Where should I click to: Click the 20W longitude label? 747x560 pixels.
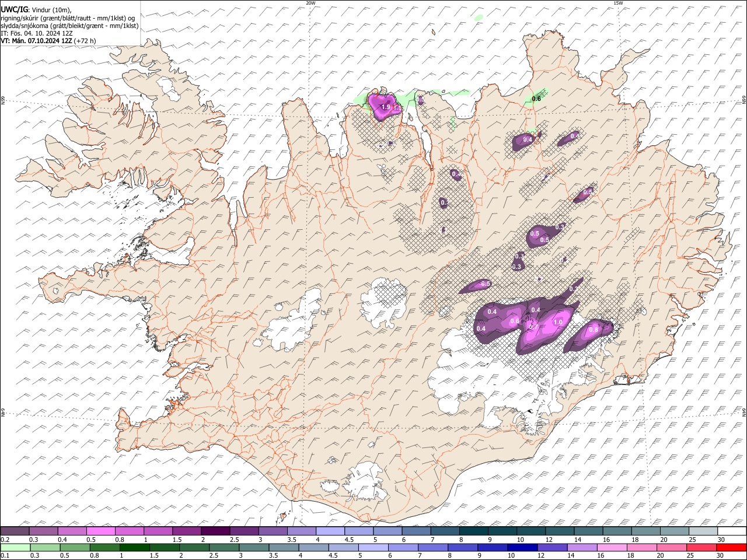pyautogui.click(x=310, y=3)
